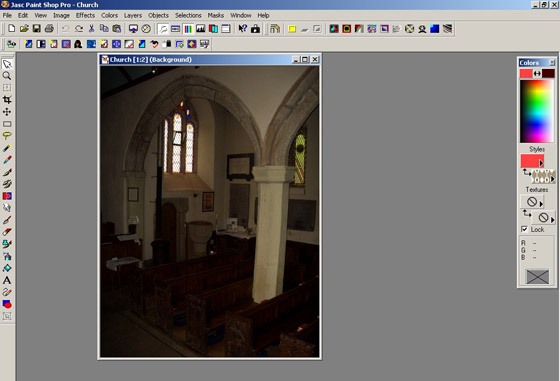Select the Color Replacer tool
The image size is (560, 381).
point(7,196)
